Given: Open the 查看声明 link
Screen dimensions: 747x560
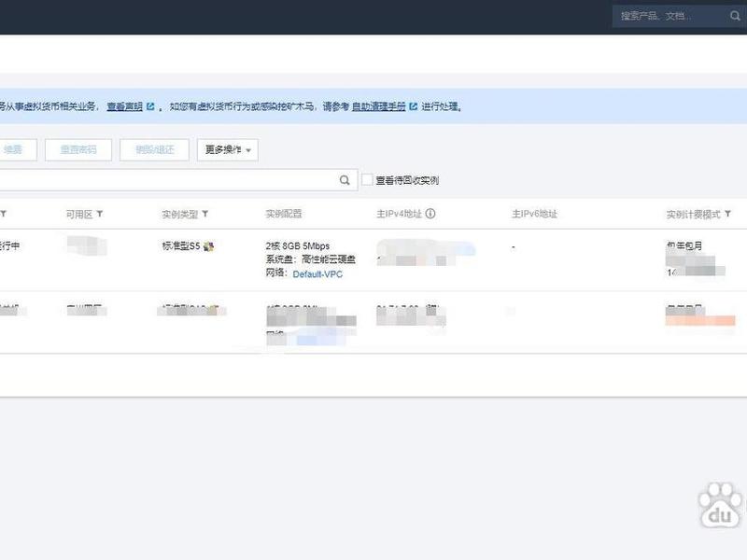Looking at the screenshot, I should point(125,106).
